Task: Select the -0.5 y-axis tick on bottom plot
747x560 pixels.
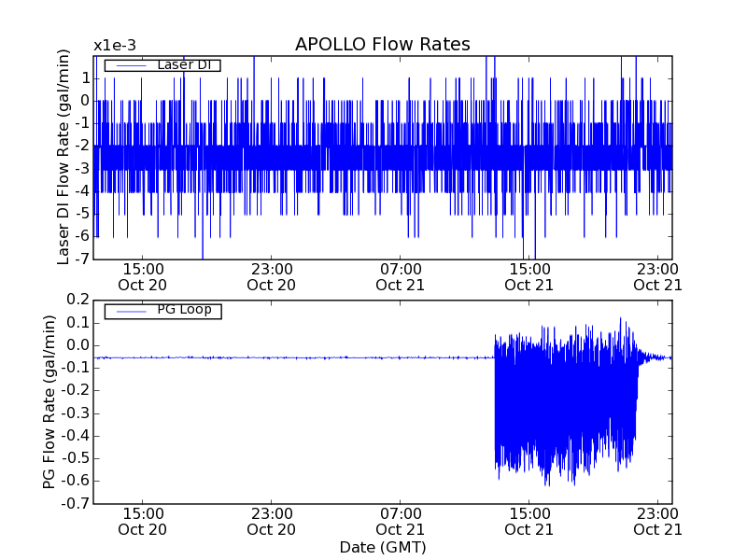Action: click(x=75, y=458)
